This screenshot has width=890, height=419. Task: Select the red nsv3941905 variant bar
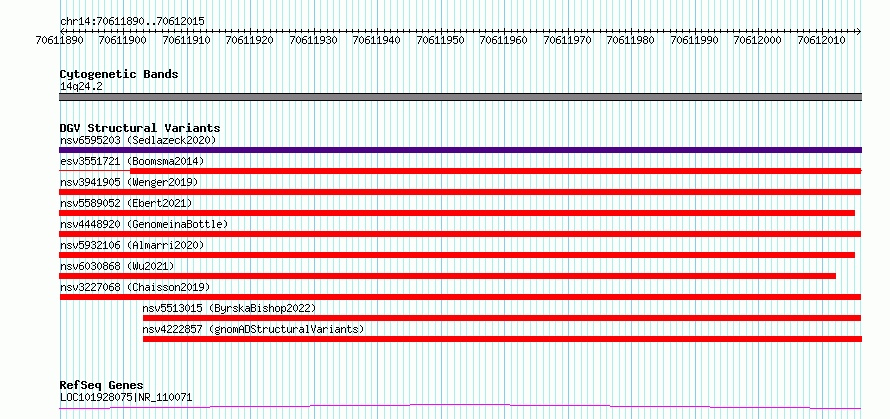pos(460,192)
